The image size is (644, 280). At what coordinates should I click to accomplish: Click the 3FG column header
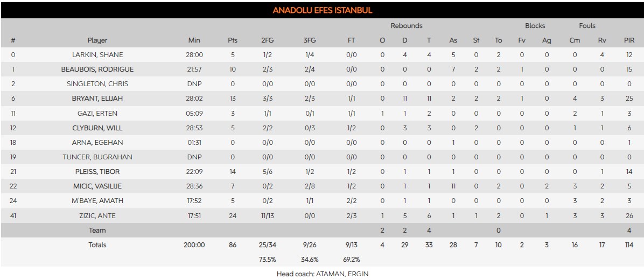point(310,40)
